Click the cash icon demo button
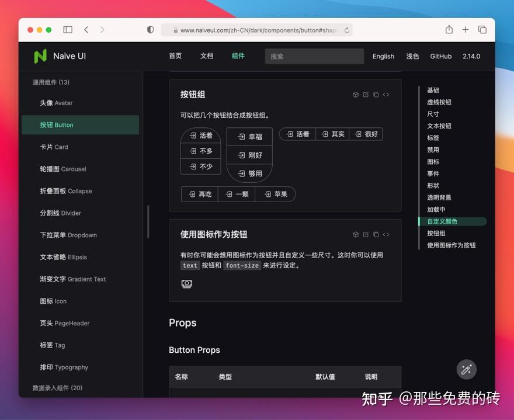 [x=187, y=284]
